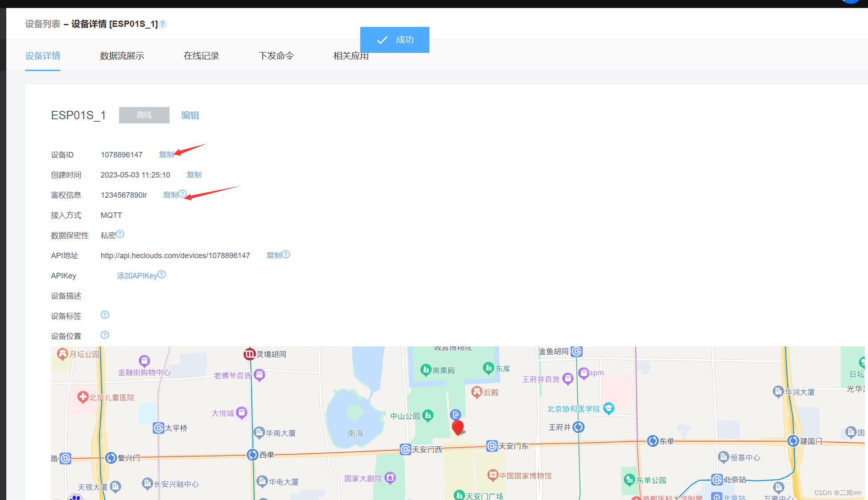This screenshot has height=500, width=868.
Task: Click the 天安门东 subway station icon on the map
Action: pos(492,446)
